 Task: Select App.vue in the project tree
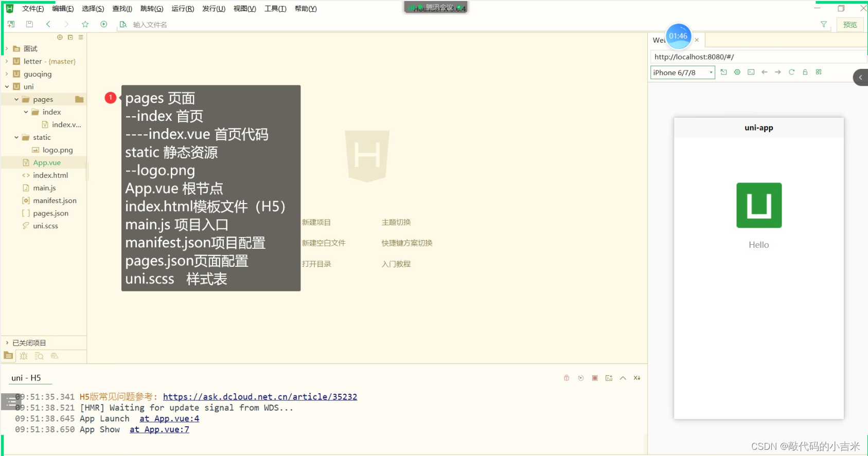(47, 162)
